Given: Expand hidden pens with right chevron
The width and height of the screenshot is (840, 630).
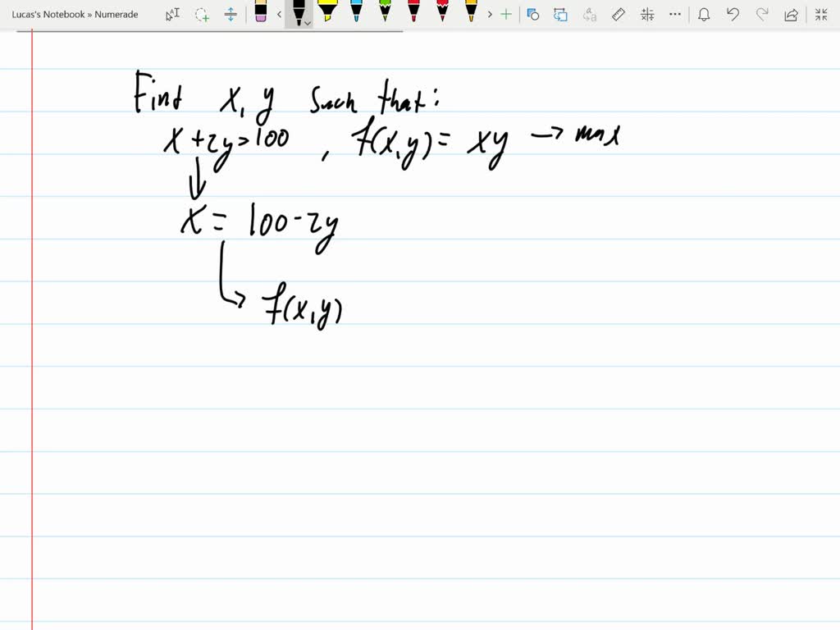Looking at the screenshot, I should pos(490,14).
